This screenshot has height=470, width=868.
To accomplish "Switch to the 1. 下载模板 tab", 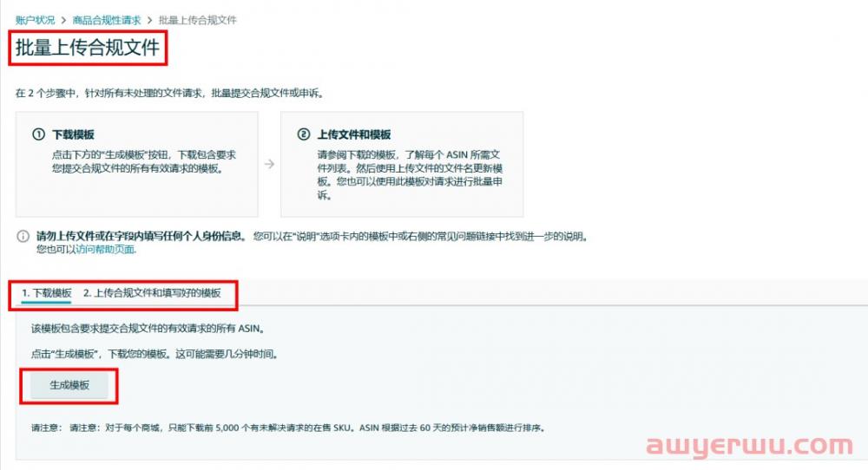I will click(47, 293).
